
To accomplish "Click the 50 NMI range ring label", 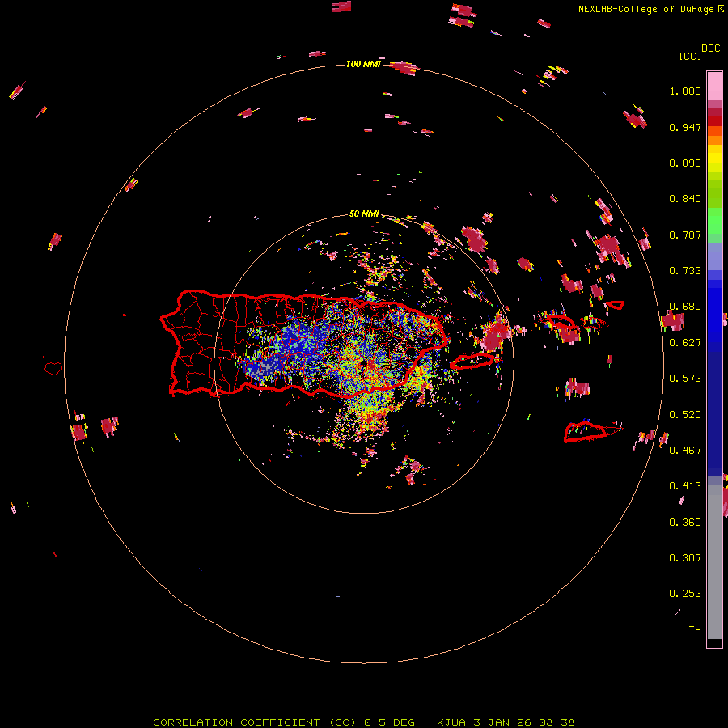I will point(364,214).
